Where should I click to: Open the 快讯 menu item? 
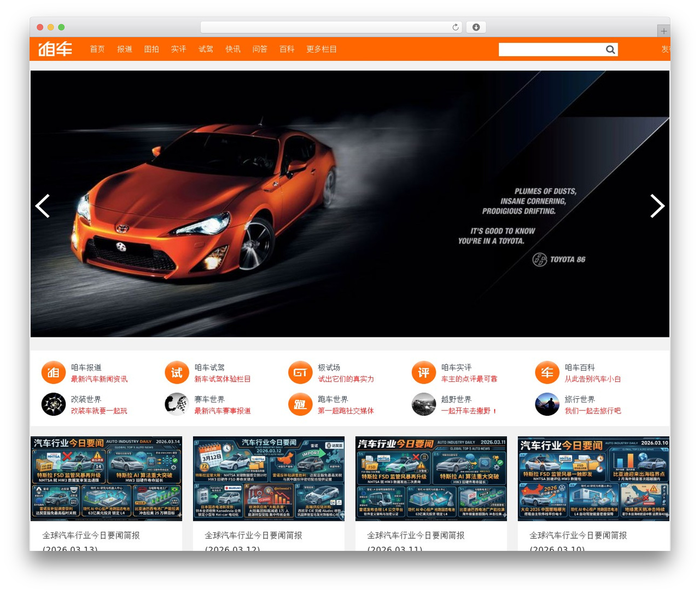click(x=233, y=49)
